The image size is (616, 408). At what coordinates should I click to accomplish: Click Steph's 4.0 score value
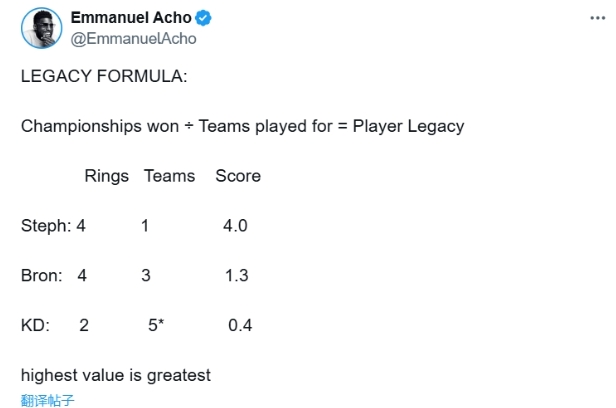click(235, 226)
